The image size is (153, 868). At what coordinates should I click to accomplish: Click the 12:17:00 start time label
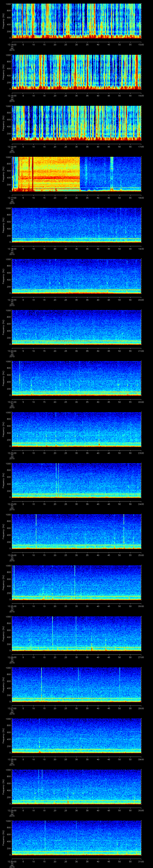tap(12, 198)
